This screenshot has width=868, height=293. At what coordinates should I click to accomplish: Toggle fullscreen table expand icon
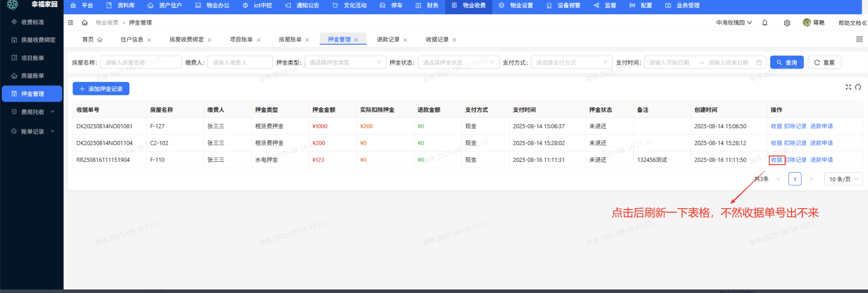click(848, 87)
